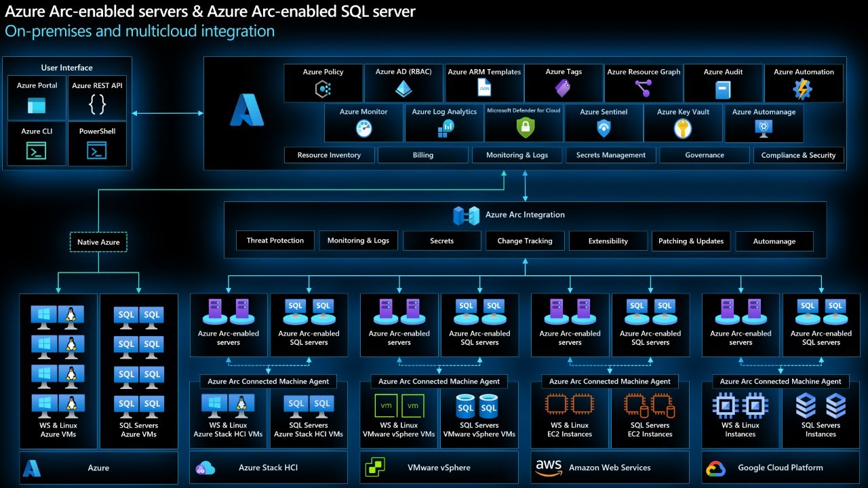This screenshot has width=868, height=488.
Task: Click the Azure logo in the bottom Azure bar
Action: point(32,468)
